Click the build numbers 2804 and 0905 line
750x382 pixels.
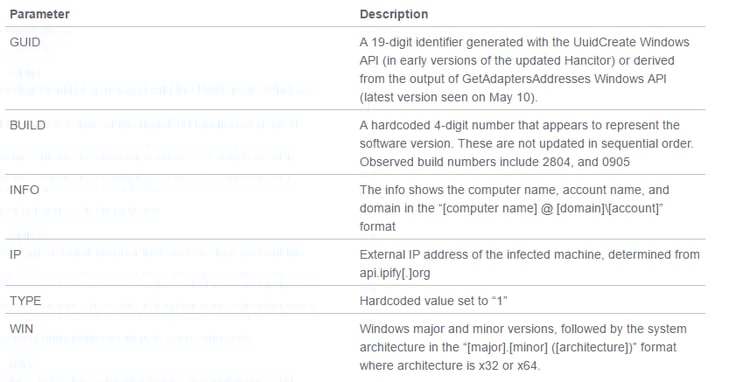coord(495,162)
